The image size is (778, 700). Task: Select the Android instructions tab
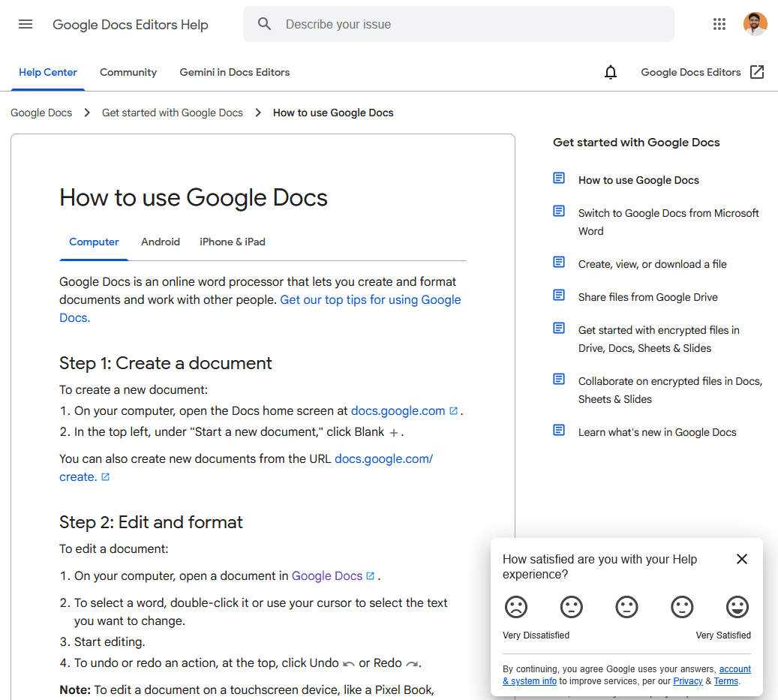coord(161,242)
